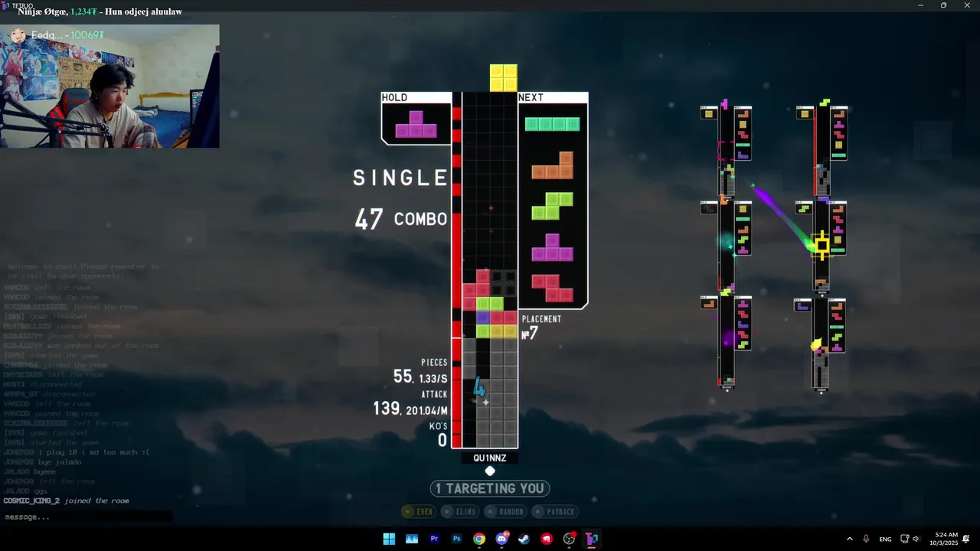Click the yellow target crosshair marker
The height and width of the screenshot is (551, 980).
point(822,246)
